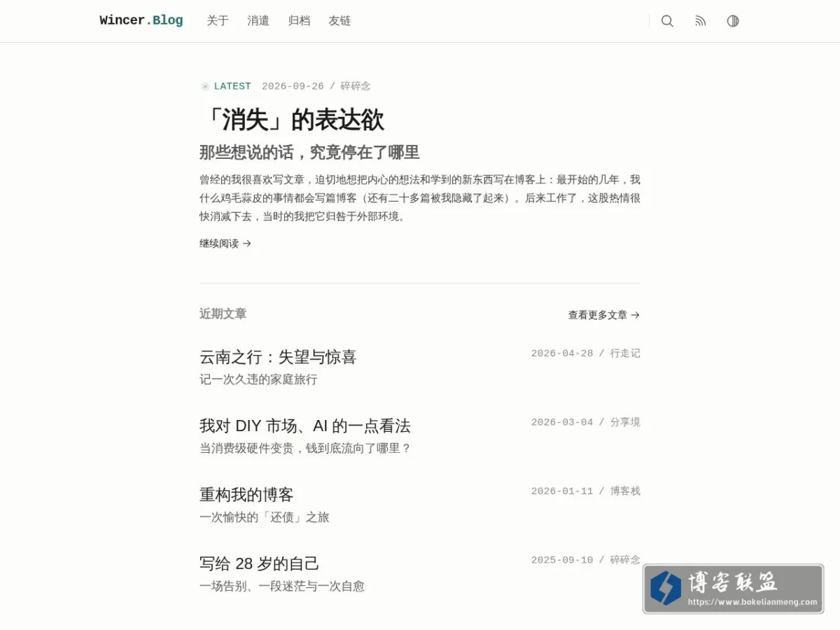Toggle the dark/light theme icon
The image size is (840, 630).
(x=733, y=21)
